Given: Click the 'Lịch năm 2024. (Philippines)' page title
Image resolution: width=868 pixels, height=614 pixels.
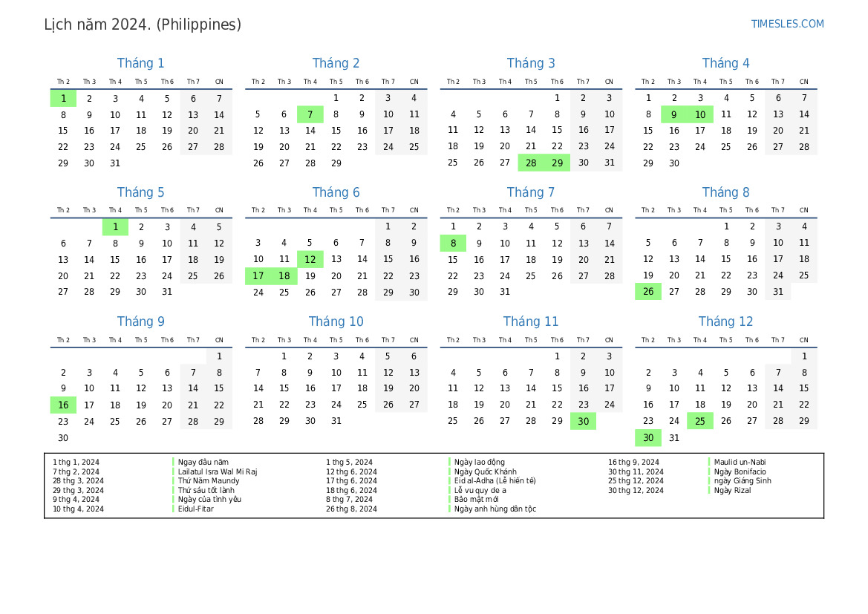Looking at the screenshot, I should coord(143,25).
